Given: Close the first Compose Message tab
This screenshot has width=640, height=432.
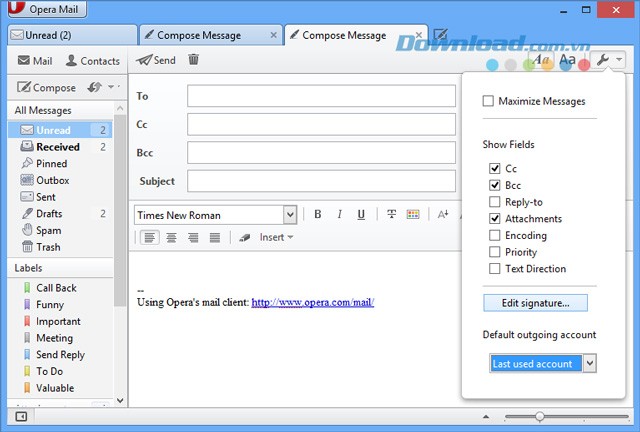Looking at the screenshot, I should 273,36.
